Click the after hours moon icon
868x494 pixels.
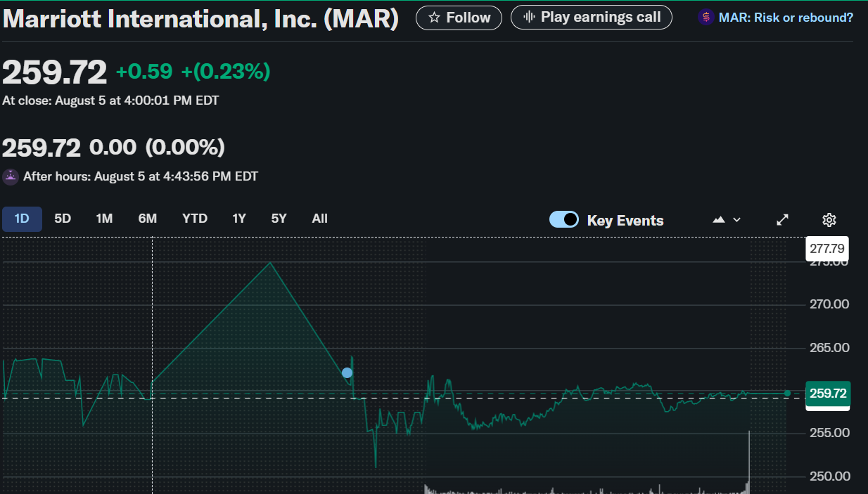tap(11, 176)
